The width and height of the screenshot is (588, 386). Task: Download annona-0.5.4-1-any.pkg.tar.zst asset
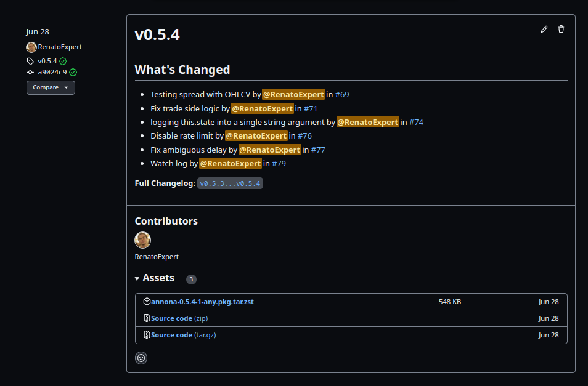(200, 302)
